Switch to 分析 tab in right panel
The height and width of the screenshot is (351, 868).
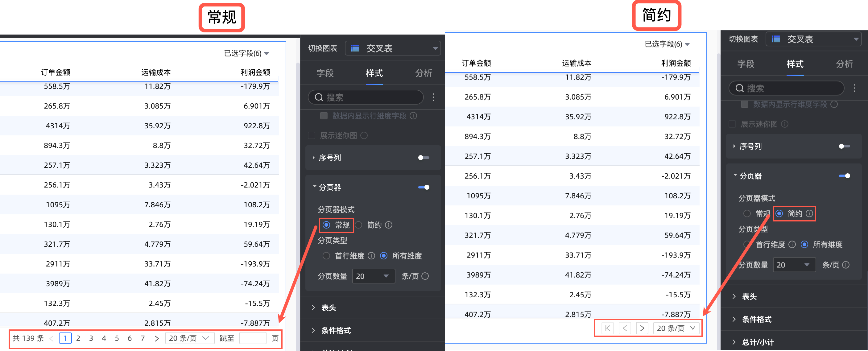(844, 64)
